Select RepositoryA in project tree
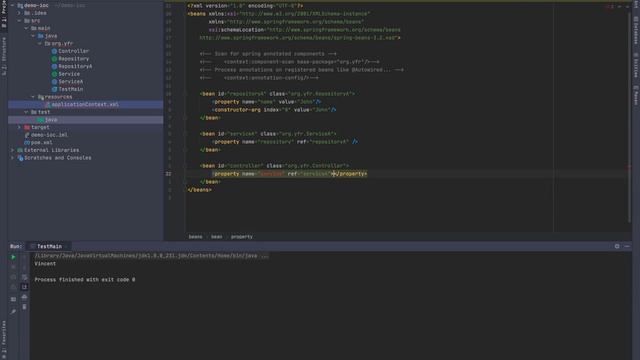640x360 pixels. pyautogui.click(x=75, y=66)
